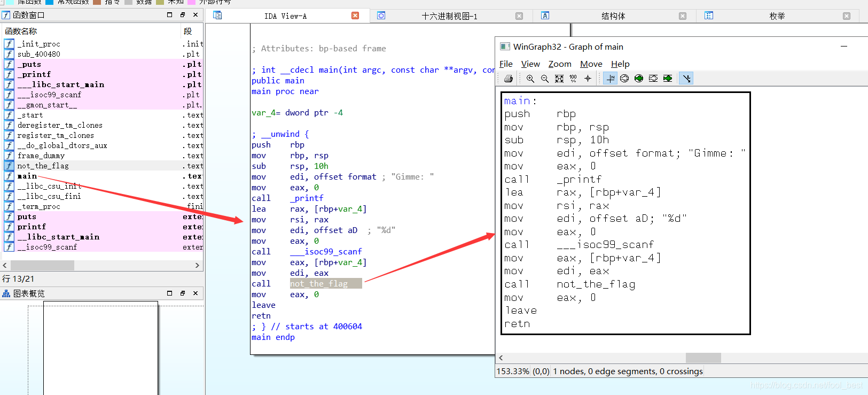Click the Zoom In magnifier in WinGraph32

click(530, 79)
